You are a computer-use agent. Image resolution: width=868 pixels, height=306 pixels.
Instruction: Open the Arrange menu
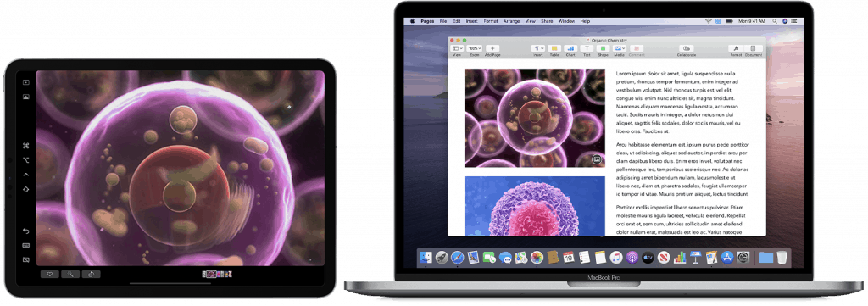[x=511, y=21]
